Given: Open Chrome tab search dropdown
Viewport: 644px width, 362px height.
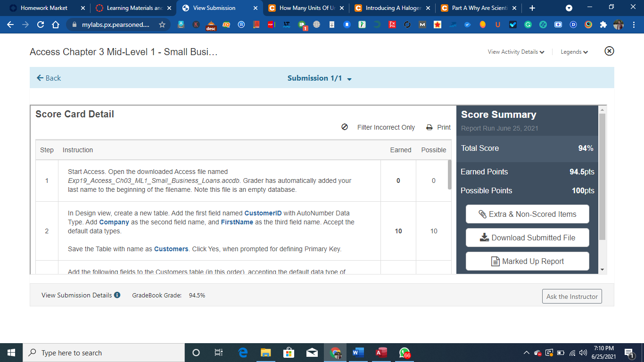Looking at the screenshot, I should tap(569, 8).
